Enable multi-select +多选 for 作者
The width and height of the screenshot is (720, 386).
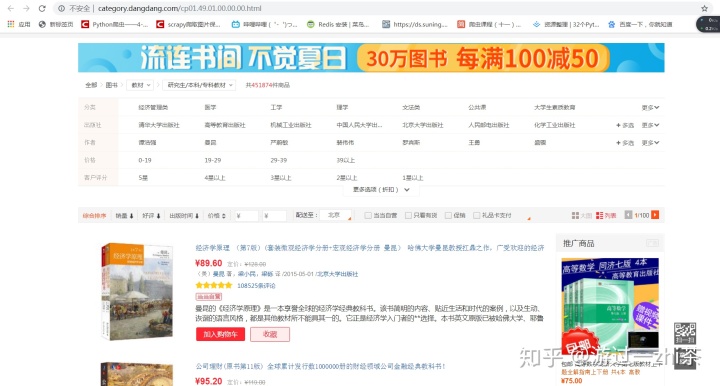[x=624, y=143]
